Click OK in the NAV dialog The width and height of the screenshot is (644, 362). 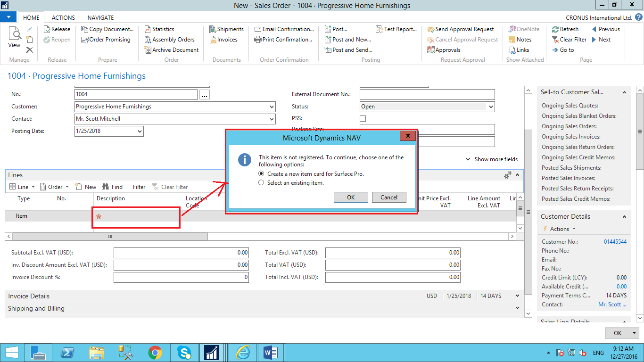(x=351, y=197)
